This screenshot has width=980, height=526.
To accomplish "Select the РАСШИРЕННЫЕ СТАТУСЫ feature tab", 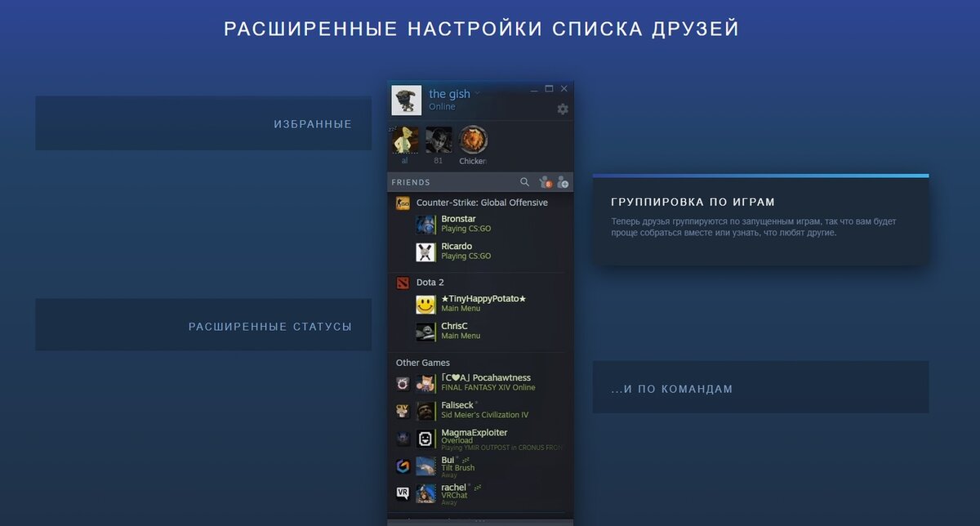I will 203,325.
